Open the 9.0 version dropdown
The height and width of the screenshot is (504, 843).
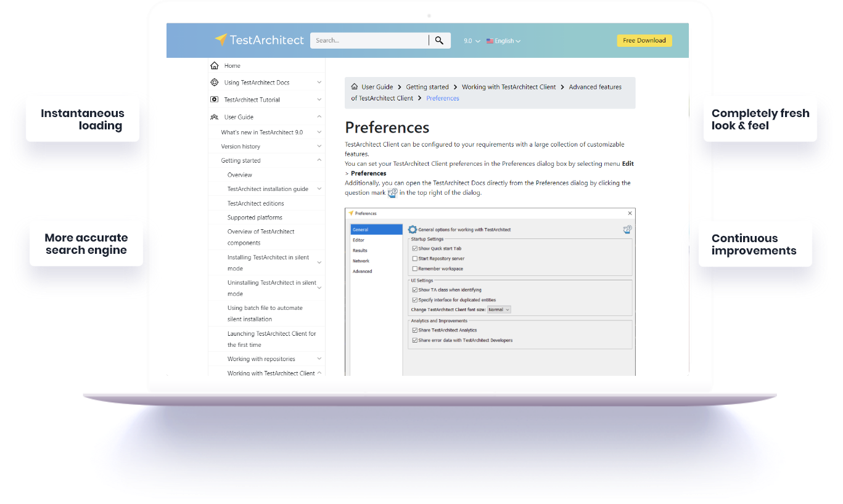pyautogui.click(x=472, y=41)
